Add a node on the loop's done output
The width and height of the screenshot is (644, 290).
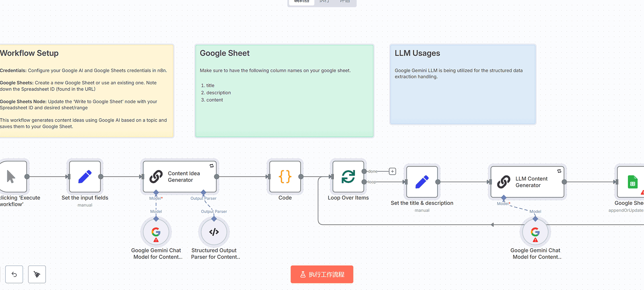[x=393, y=171]
